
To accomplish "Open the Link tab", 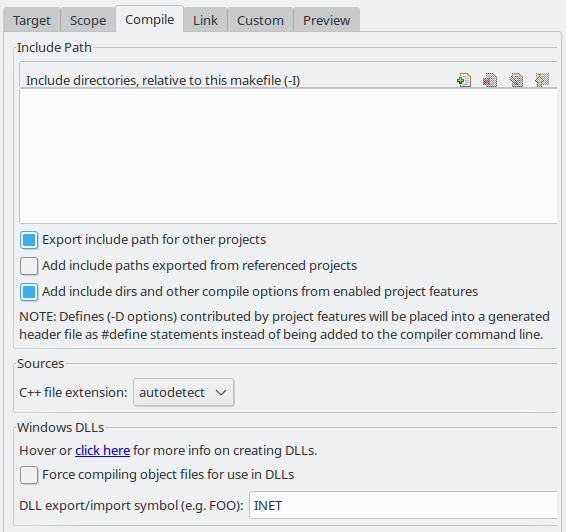I will point(205,20).
